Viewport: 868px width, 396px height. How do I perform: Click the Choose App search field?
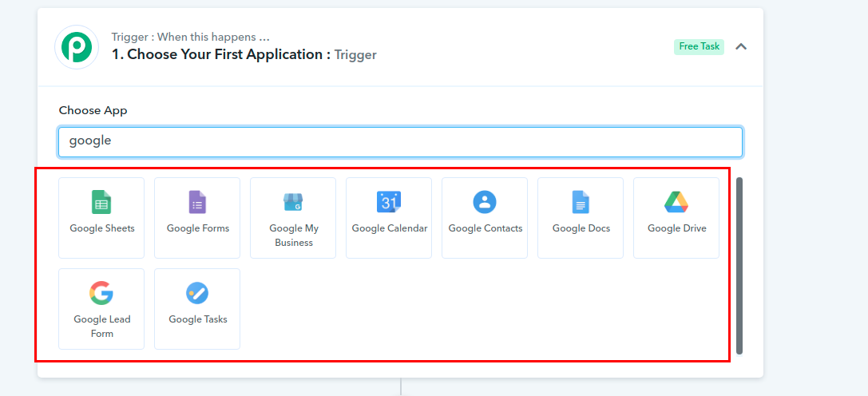tap(400, 142)
